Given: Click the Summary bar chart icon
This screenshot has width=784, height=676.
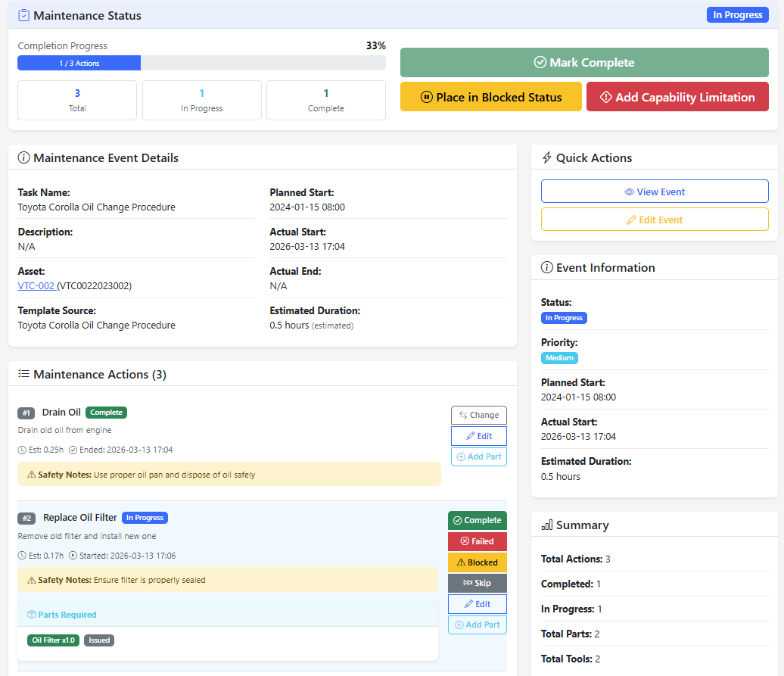Looking at the screenshot, I should point(547,525).
